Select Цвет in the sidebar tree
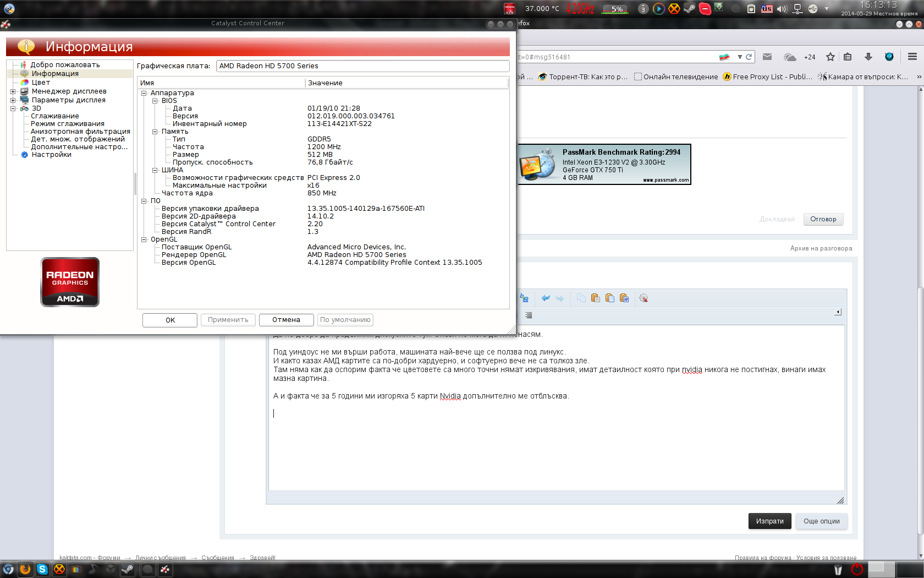Viewport: 924px width, 578px height. [x=41, y=83]
